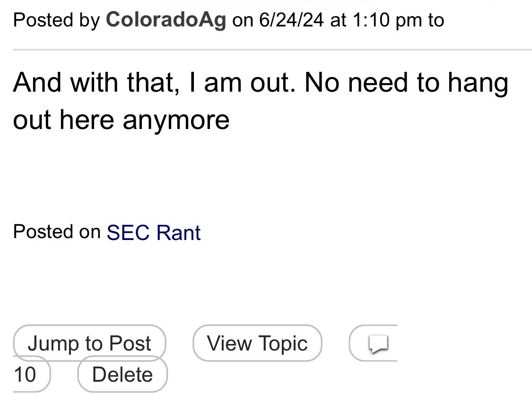The height and width of the screenshot is (394, 532).
Task: Click the words "No need to hang"
Action: tap(406, 83)
